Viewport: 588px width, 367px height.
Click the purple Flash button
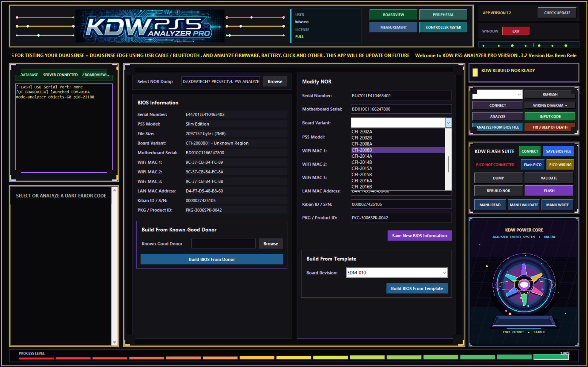click(x=549, y=191)
